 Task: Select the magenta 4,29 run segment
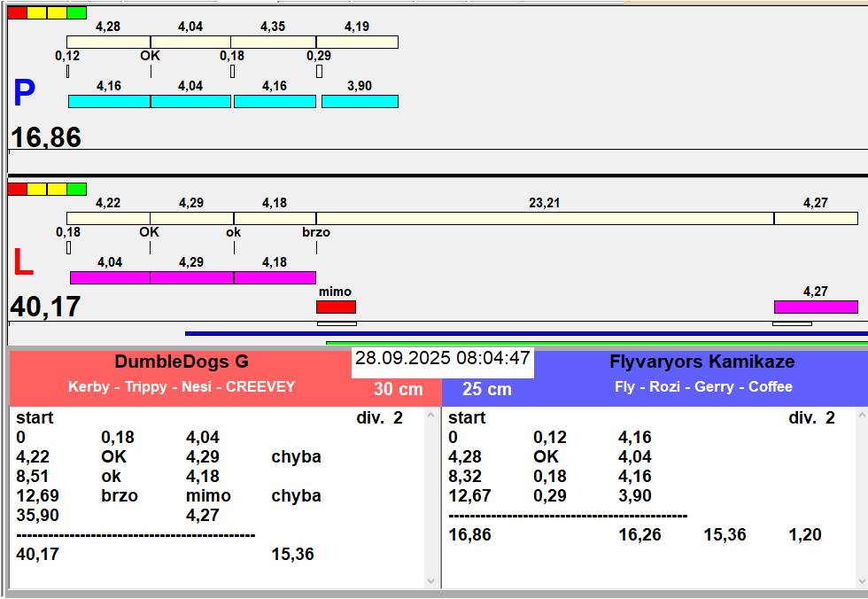point(191,277)
